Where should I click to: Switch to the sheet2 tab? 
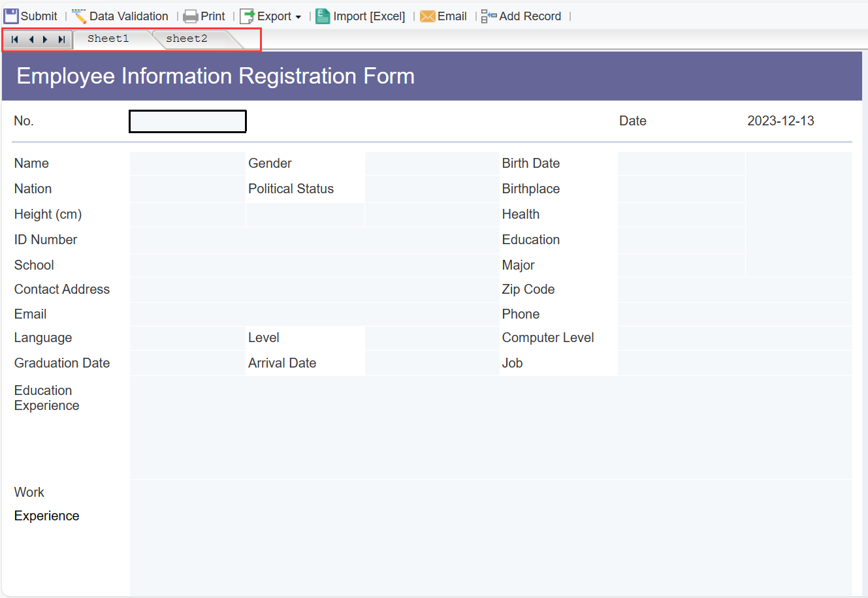pyautogui.click(x=187, y=39)
